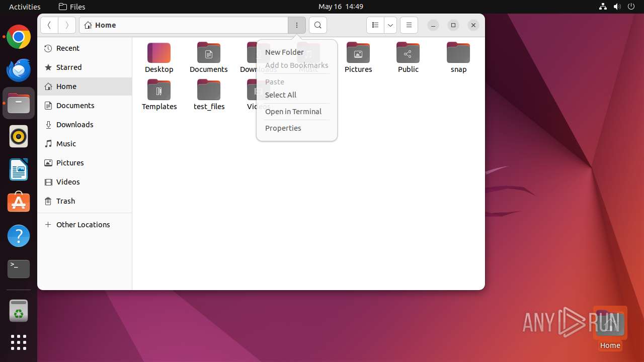Launch LibreOffice Writer from dock
Image resolution: width=644 pixels, height=362 pixels.
[19, 170]
